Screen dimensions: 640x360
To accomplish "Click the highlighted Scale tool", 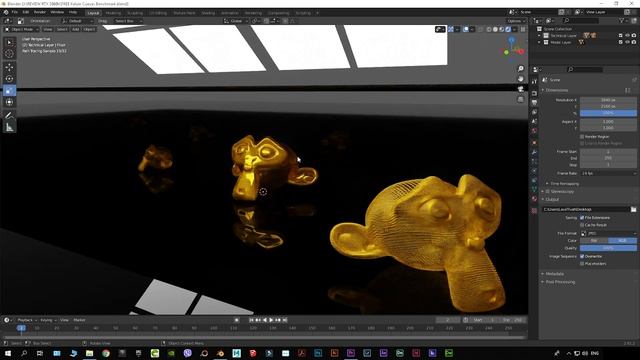I will coord(9,90).
